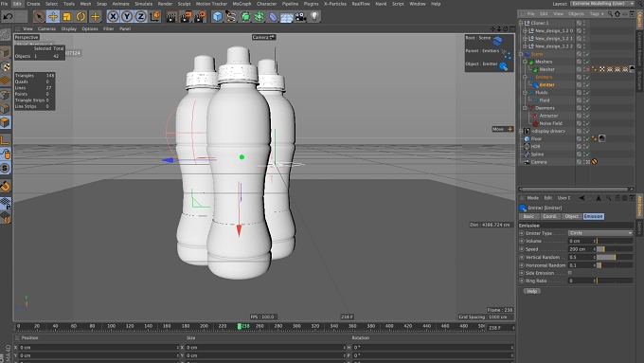The height and width of the screenshot is (363, 644).
Task: Click the Undo arrow icon
Action: [x=8, y=17]
